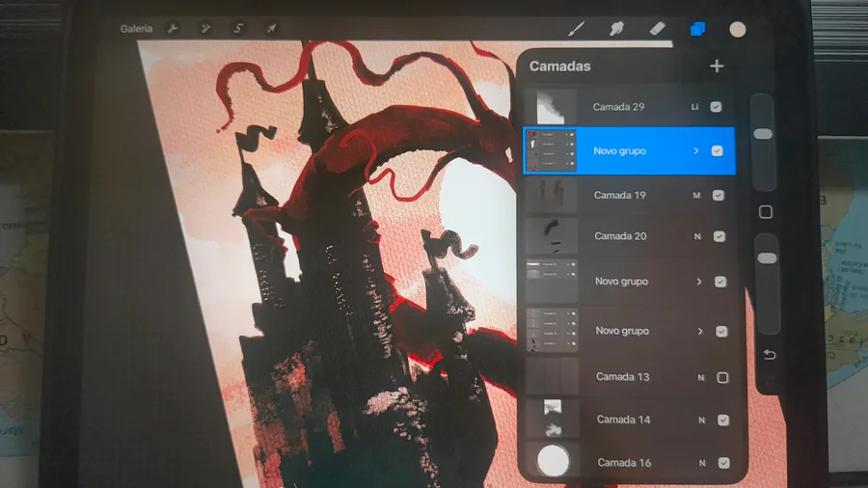Screen dimensions: 868x488
Task: Toggle visibility of Camada 19
Action: click(x=718, y=196)
